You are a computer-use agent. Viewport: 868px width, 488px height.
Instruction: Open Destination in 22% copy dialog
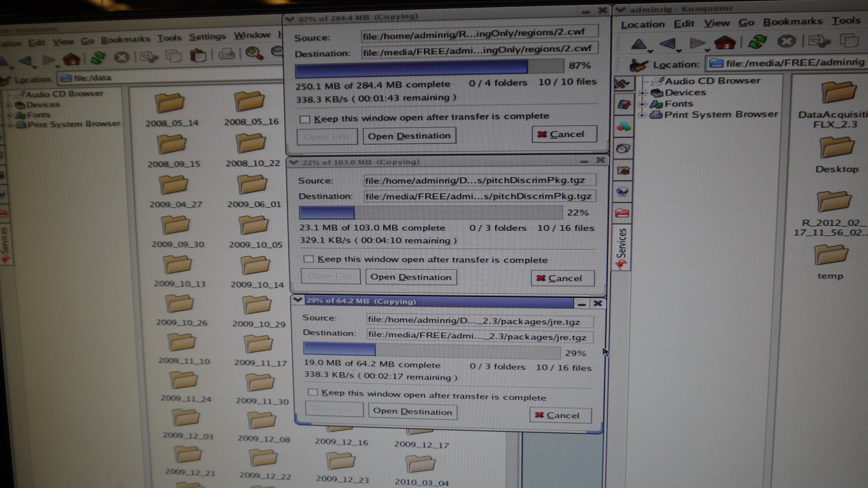click(411, 277)
